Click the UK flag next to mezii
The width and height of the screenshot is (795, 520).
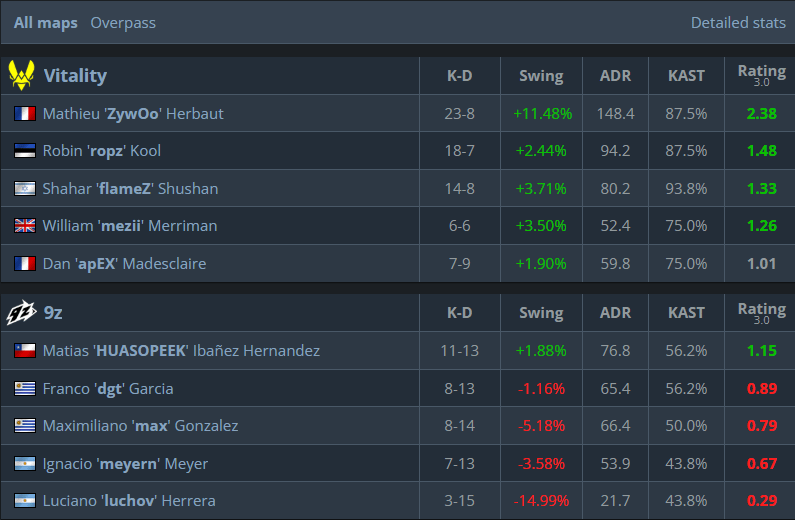point(25,226)
